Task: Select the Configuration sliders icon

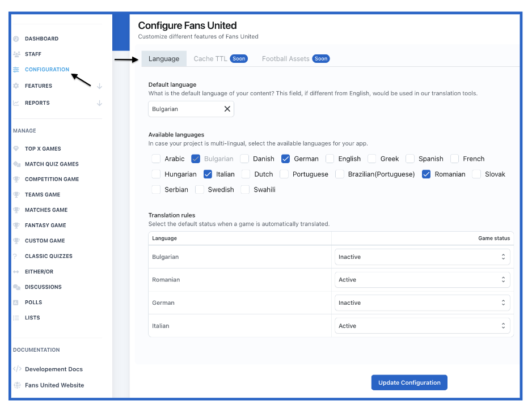Action: click(16, 70)
